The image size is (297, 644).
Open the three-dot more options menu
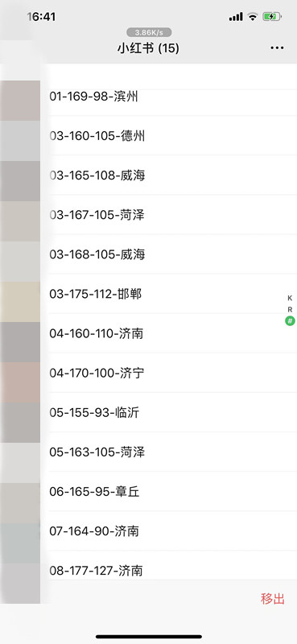(x=277, y=48)
